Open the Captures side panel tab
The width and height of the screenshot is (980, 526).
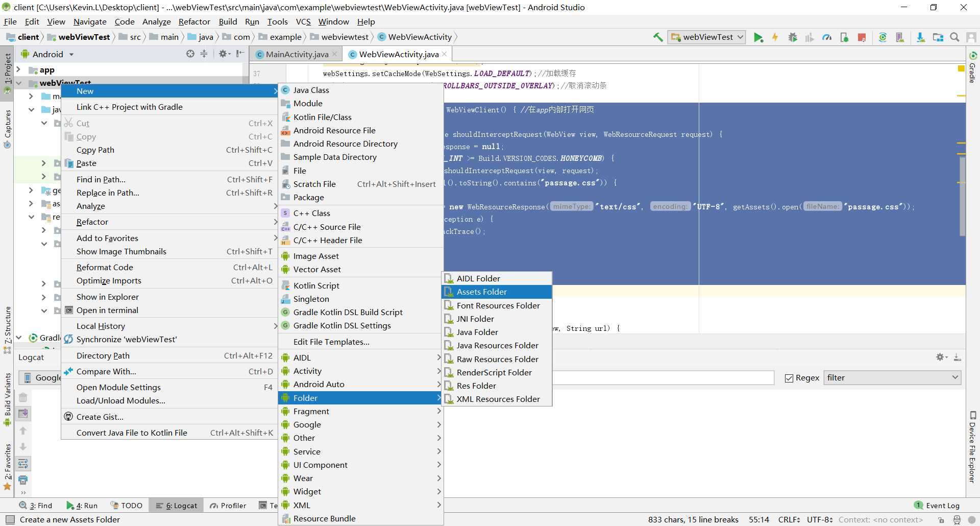8,129
